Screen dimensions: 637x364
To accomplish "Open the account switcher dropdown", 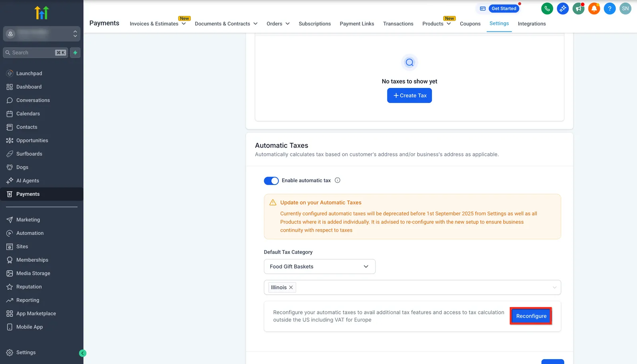I will pos(42,34).
